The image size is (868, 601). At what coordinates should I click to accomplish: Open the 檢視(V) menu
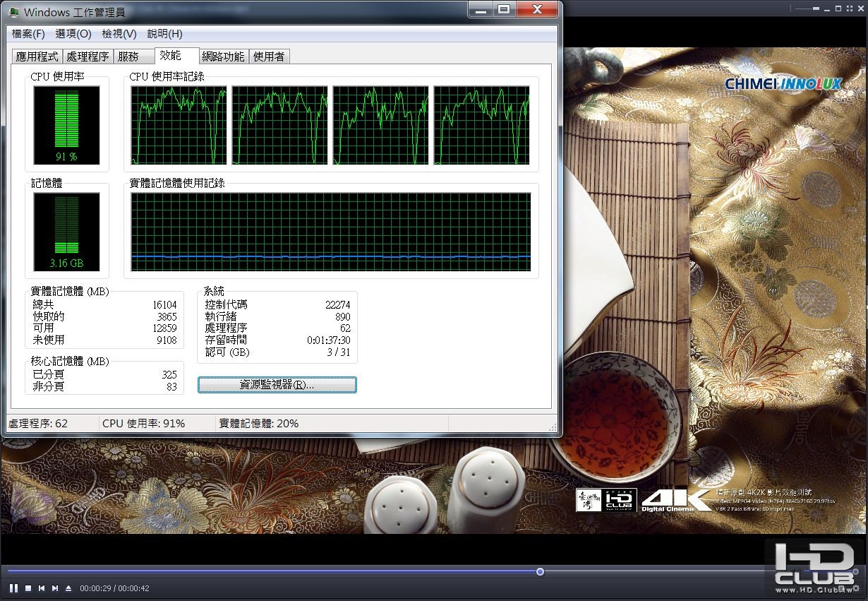pyautogui.click(x=119, y=34)
